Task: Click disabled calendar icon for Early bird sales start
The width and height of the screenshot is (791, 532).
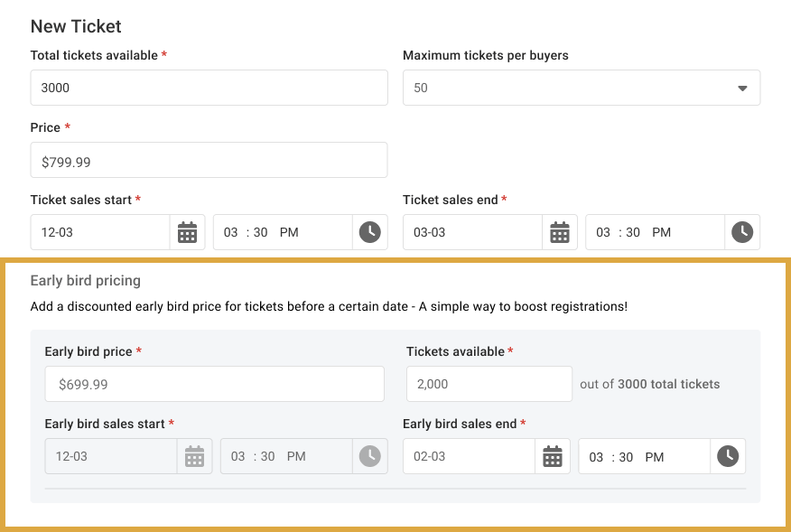Action: coord(194,456)
